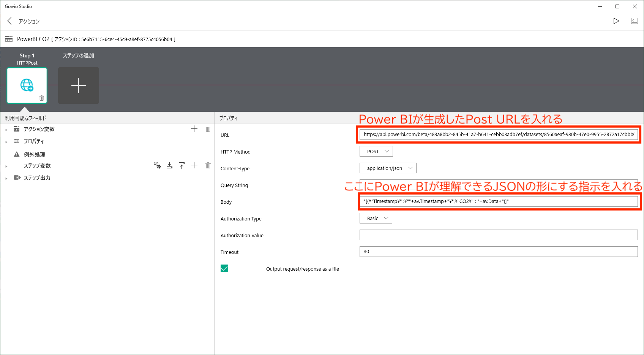
Task: Minimize the Gravio Studio window
Action: pyautogui.click(x=600, y=6)
